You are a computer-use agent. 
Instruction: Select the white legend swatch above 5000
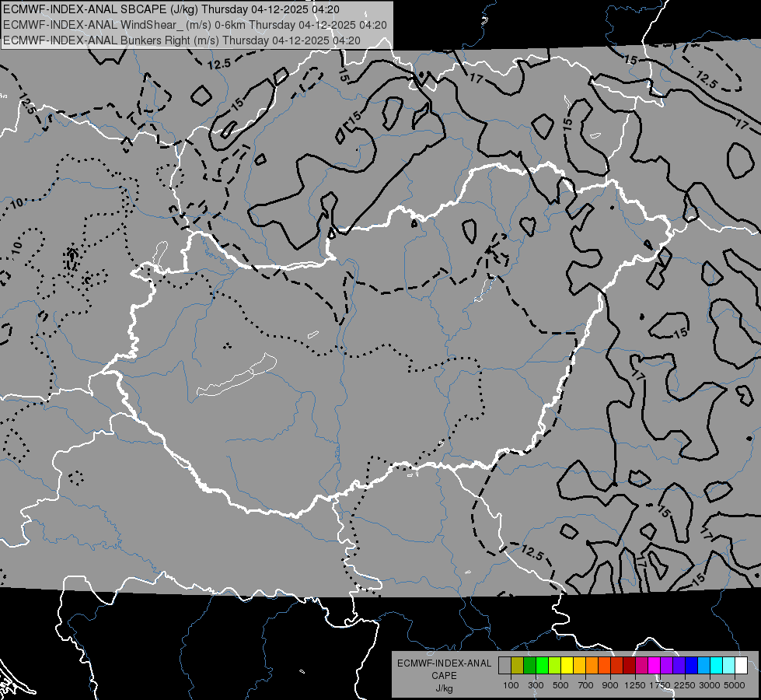pyautogui.click(x=742, y=666)
